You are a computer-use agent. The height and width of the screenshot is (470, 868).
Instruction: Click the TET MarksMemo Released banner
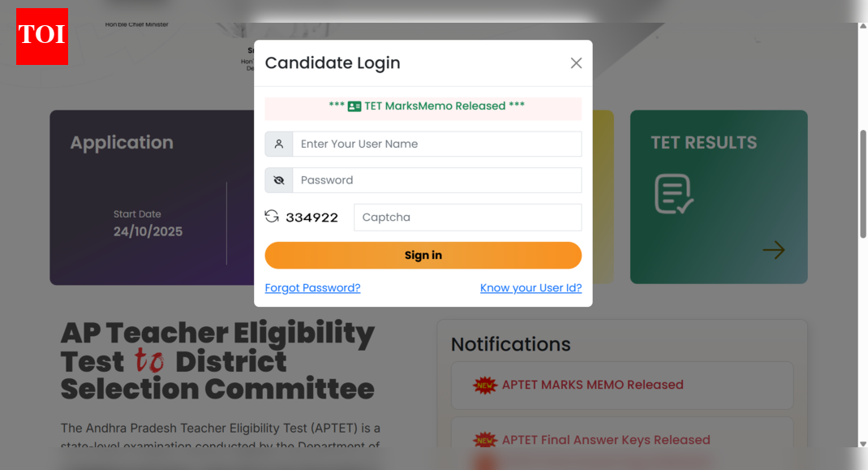coord(423,106)
